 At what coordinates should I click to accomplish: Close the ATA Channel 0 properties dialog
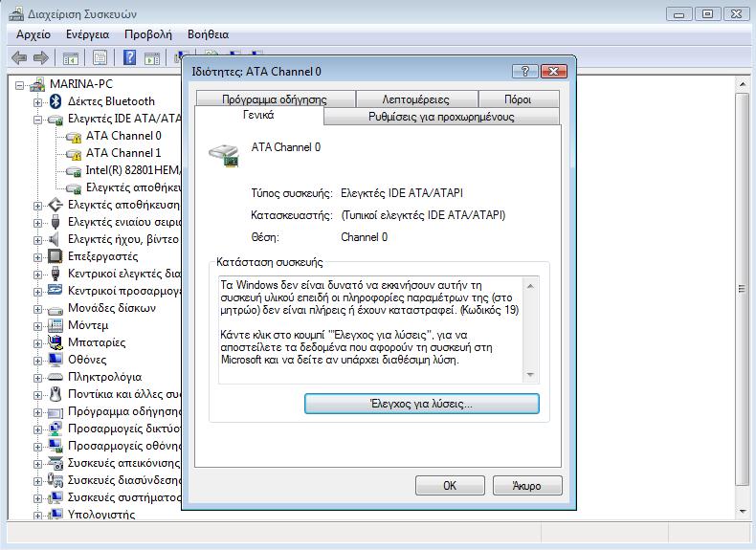(x=553, y=72)
